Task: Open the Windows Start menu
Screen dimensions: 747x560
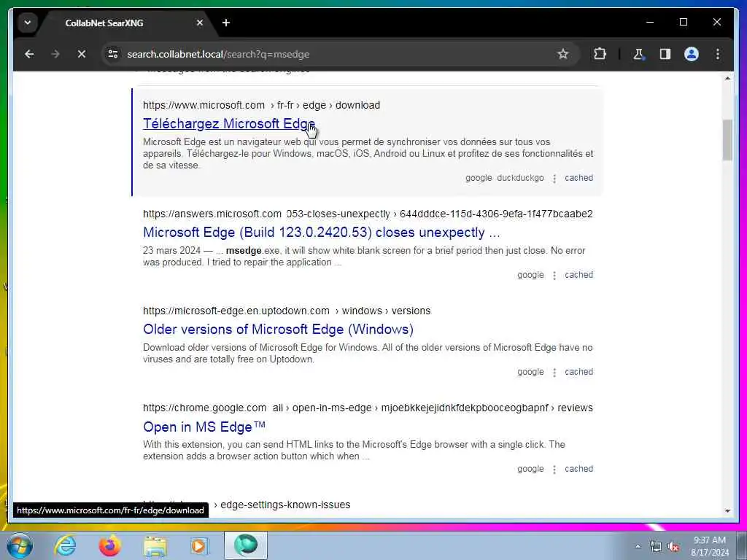Action: (20, 545)
